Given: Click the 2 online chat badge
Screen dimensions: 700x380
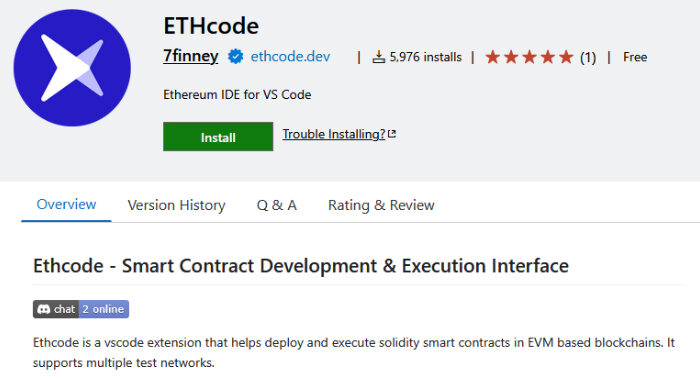Looking at the screenshot, I should [104, 309].
